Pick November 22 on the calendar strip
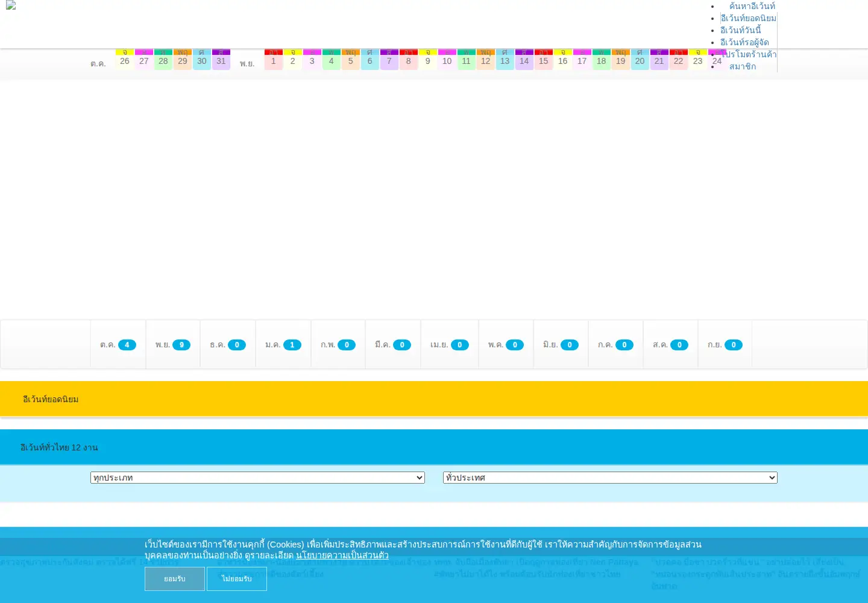868x603 pixels. pos(679,60)
